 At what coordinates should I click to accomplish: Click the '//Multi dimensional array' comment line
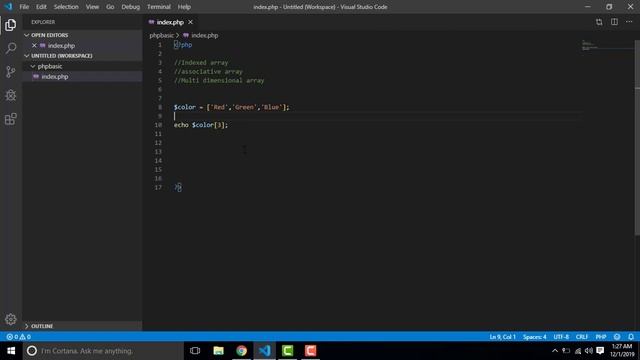click(219, 80)
